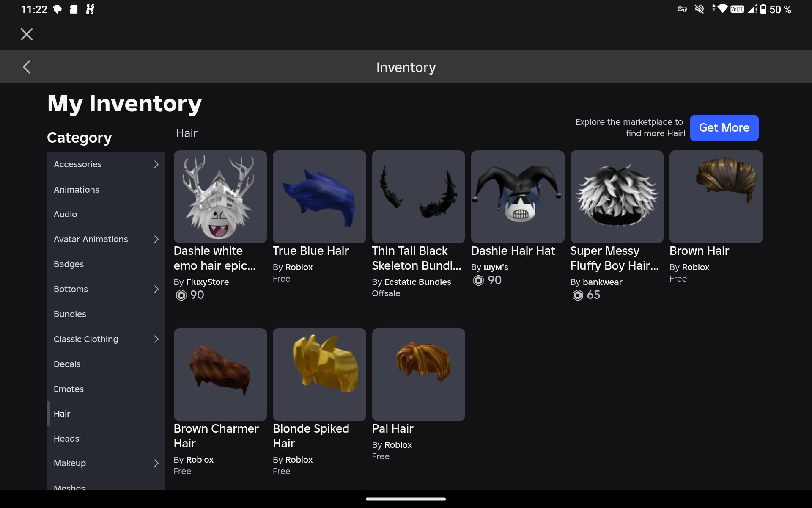Viewport: 812px width, 508px height.
Task: Open the Pal Hair item thumbnail
Action: tap(419, 375)
